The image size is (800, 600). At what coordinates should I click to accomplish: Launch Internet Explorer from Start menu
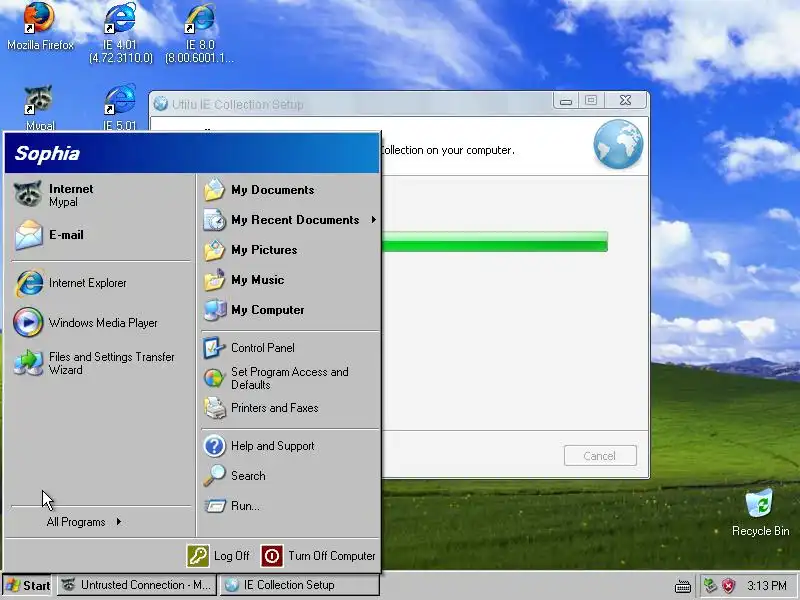click(x=101, y=283)
